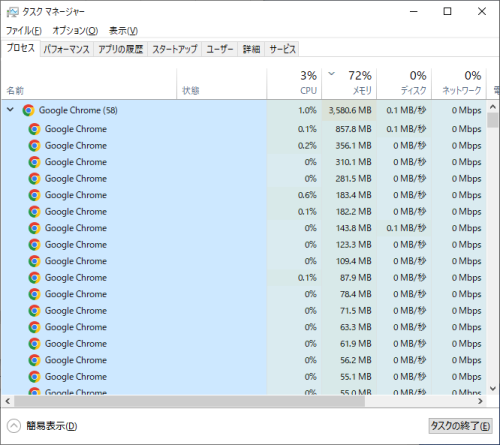This screenshot has width=500, height=445.
Task: Click the vertical scrollbar down arrow
Action: pyautogui.click(x=493, y=389)
